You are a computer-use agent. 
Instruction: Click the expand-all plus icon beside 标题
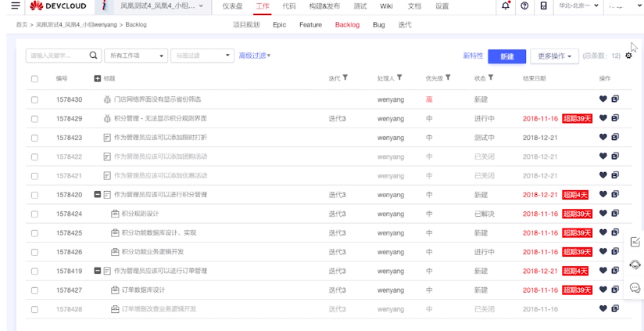click(x=98, y=78)
